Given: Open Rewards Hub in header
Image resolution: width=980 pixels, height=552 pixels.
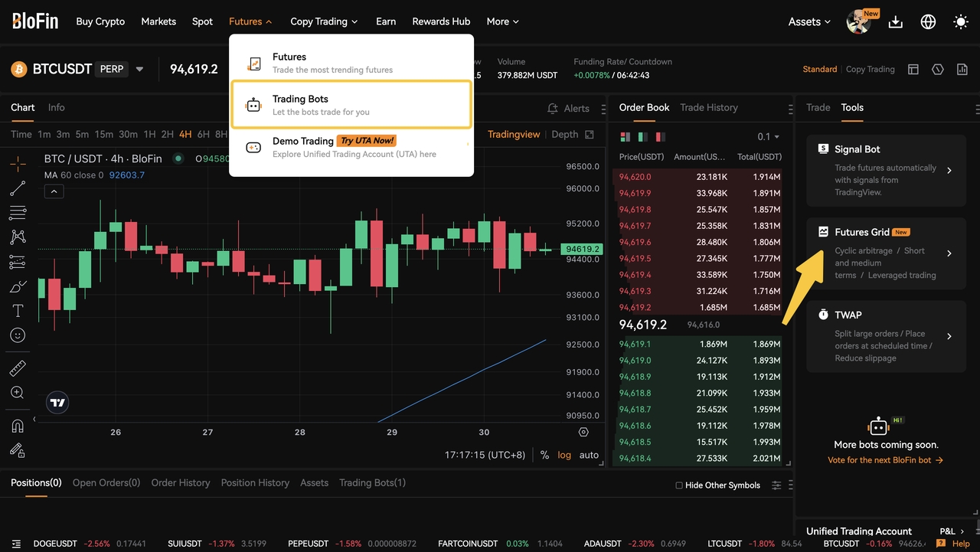Looking at the screenshot, I should pos(441,21).
